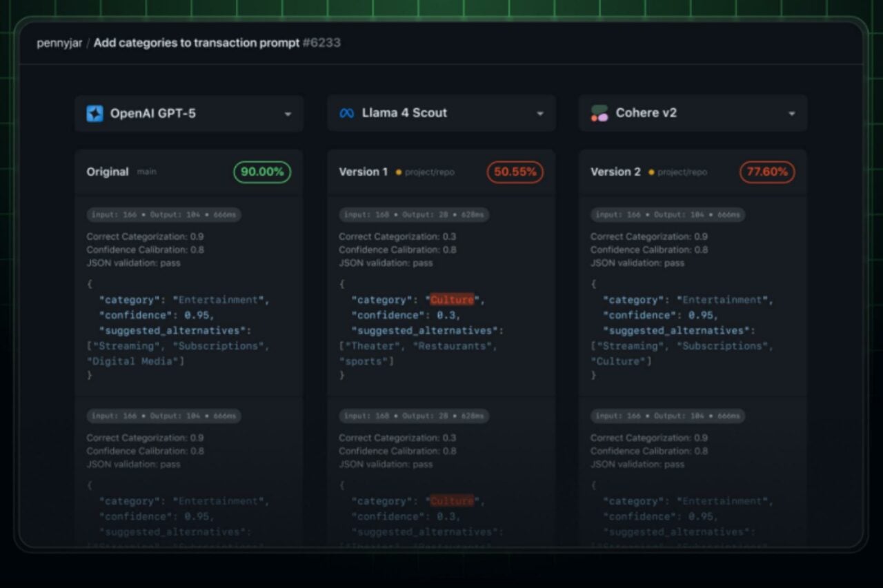Image resolution: width=883 pixels, height=588 pixels.
Task: Click the Meta logo beside Llama 4 Scout
Action: pos(346,114)
